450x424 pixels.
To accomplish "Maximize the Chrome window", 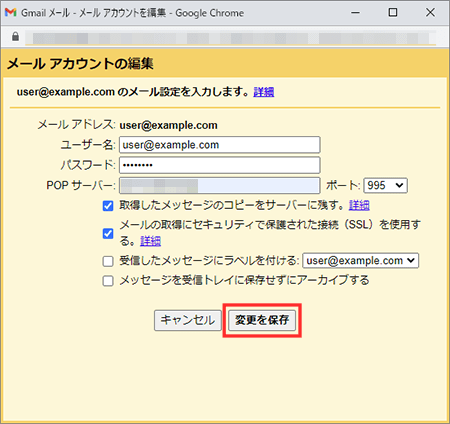I will (x=393, y=13).
